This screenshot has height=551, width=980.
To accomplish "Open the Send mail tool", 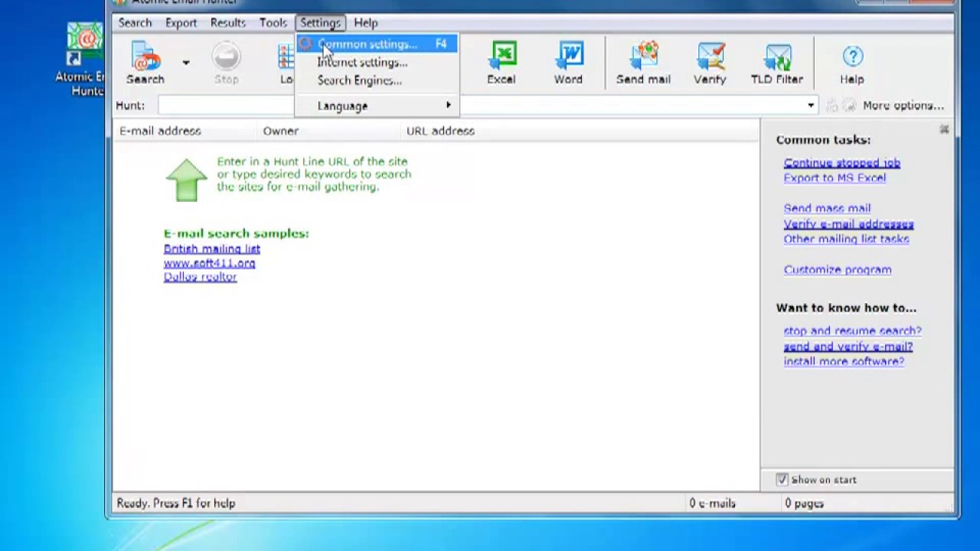I will (643, 64).
